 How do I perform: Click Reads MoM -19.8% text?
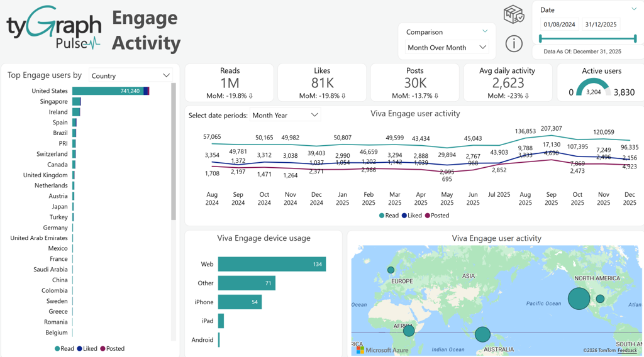(230, 96)
